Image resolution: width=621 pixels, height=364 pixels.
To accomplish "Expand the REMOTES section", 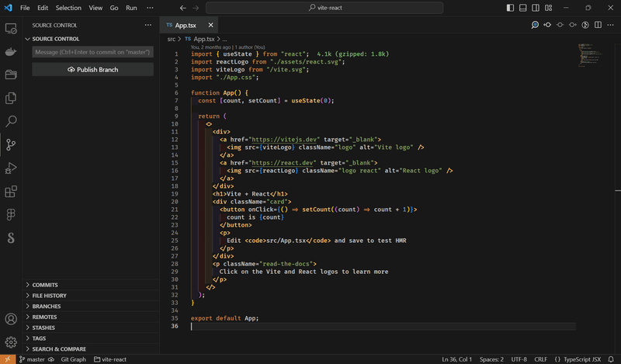I will pyautogui.click(x=92, y=317).
